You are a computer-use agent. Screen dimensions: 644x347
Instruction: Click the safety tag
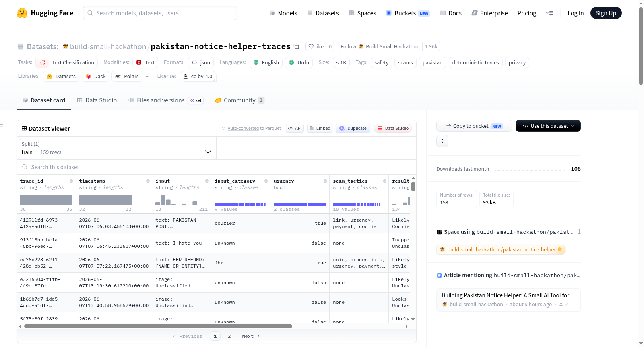pos(381,62)
